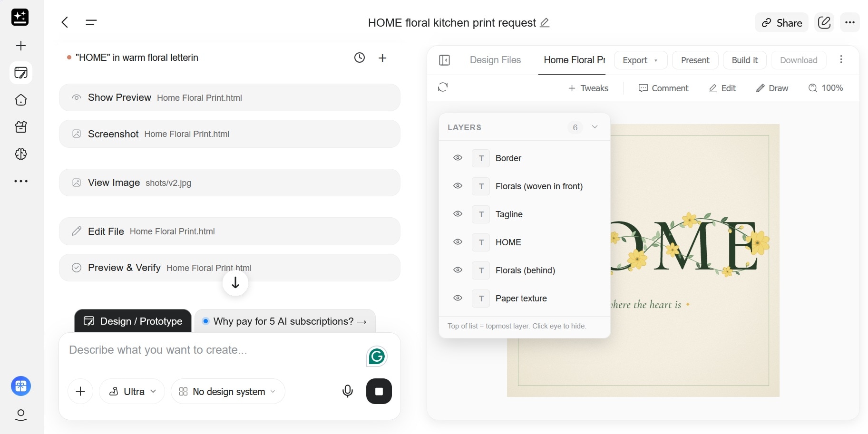This screenshot has height=434, width=868.
Task: Toggle the conversation list menu icon
Action: (91, 22)
